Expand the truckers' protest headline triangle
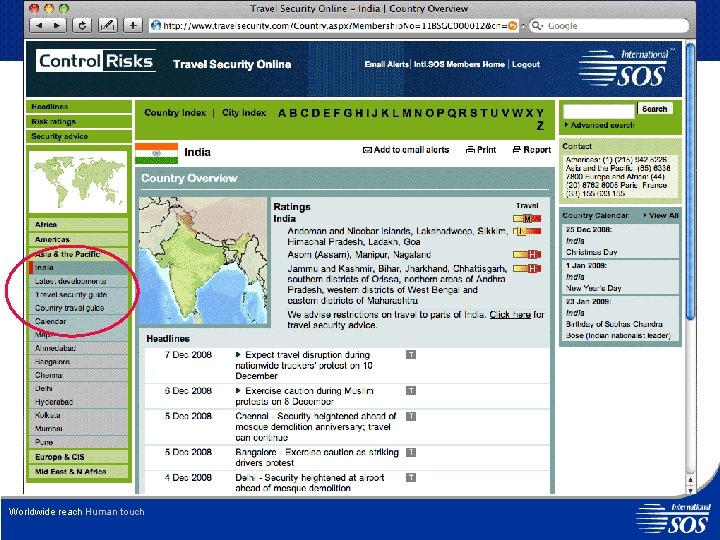 click(x=238, y=354)
